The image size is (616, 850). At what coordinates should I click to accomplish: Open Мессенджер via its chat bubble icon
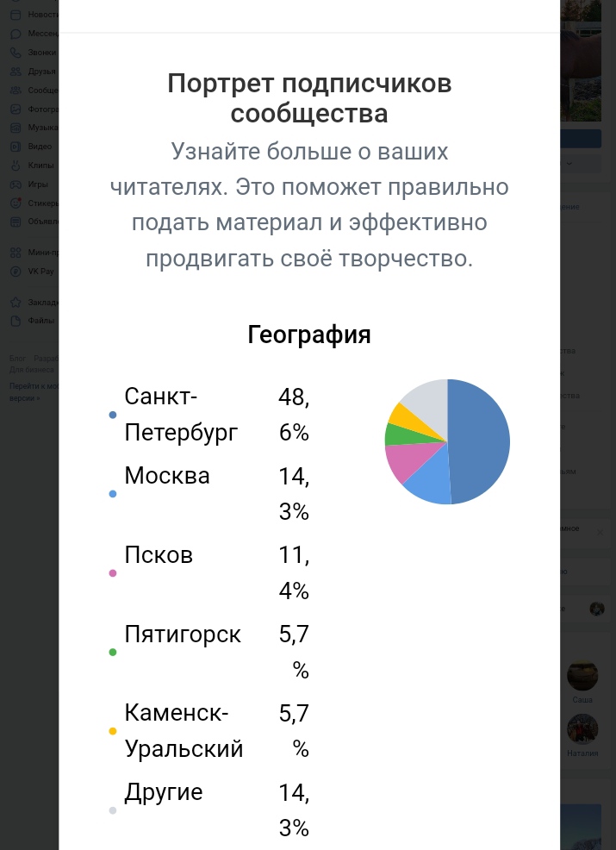(x=16, y=34)
